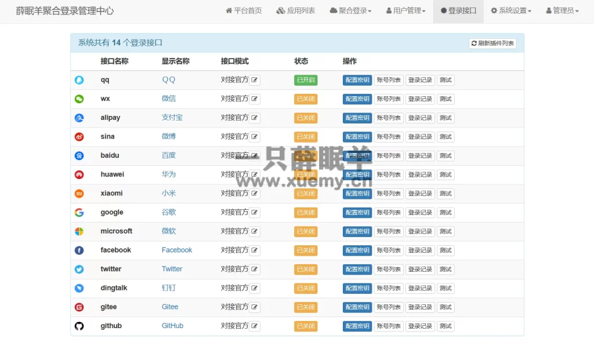Click 测试 for the dingtalk row
Viewport: 594px width, 364px height.
(445, 288)
